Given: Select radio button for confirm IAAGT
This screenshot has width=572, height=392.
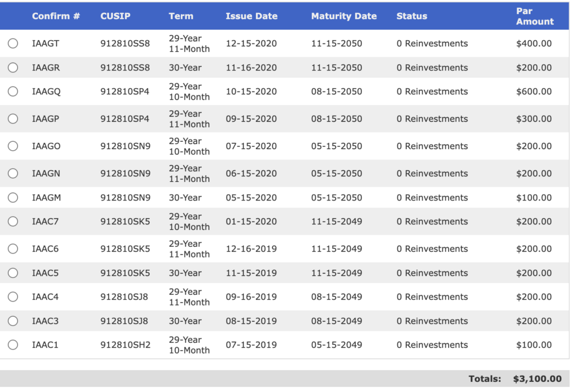Looking at the screenshot, I should coord(13,44).
